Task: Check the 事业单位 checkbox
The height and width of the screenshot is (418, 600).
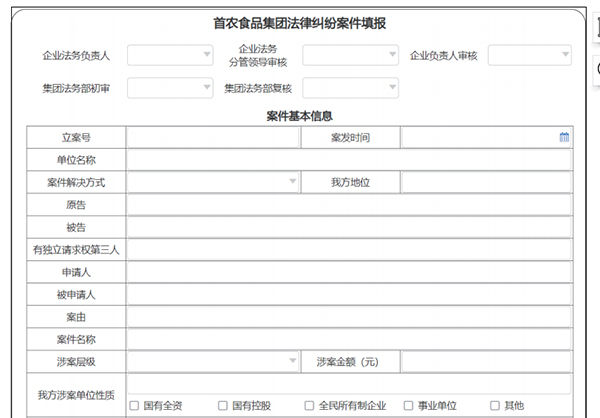Action: coord(409,405)
